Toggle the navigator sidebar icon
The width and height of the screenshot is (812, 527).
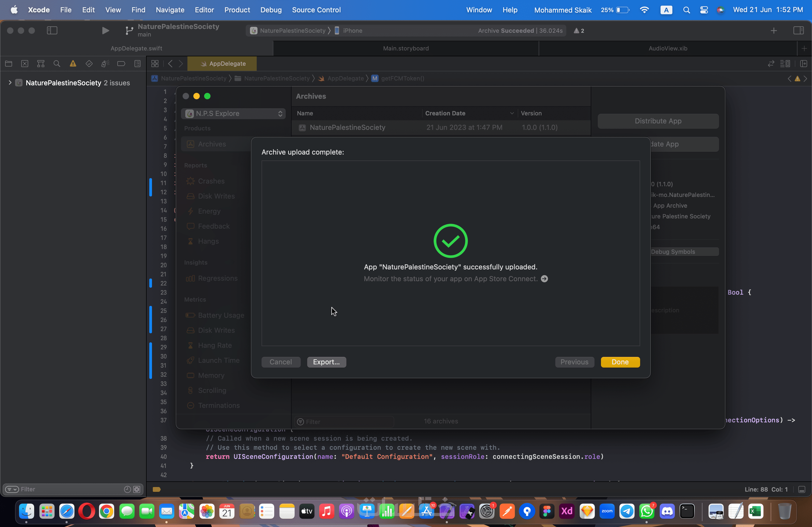[x=52, y=31]
